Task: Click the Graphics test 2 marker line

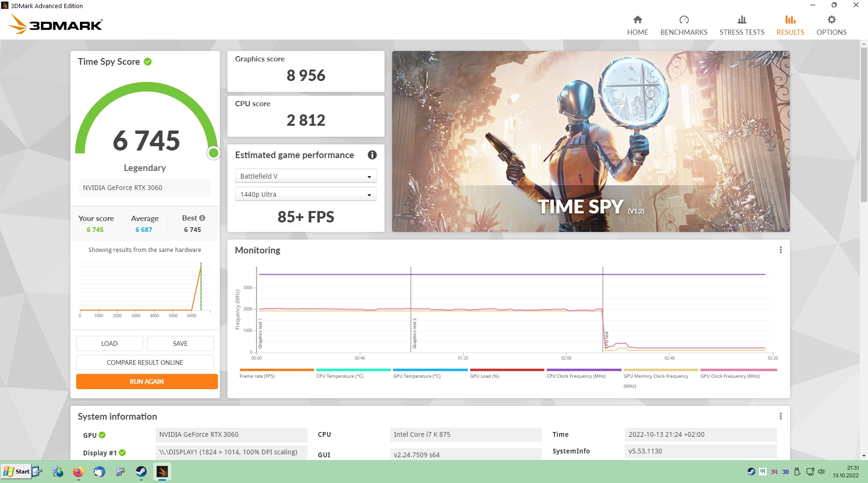Action: (411, 310)
